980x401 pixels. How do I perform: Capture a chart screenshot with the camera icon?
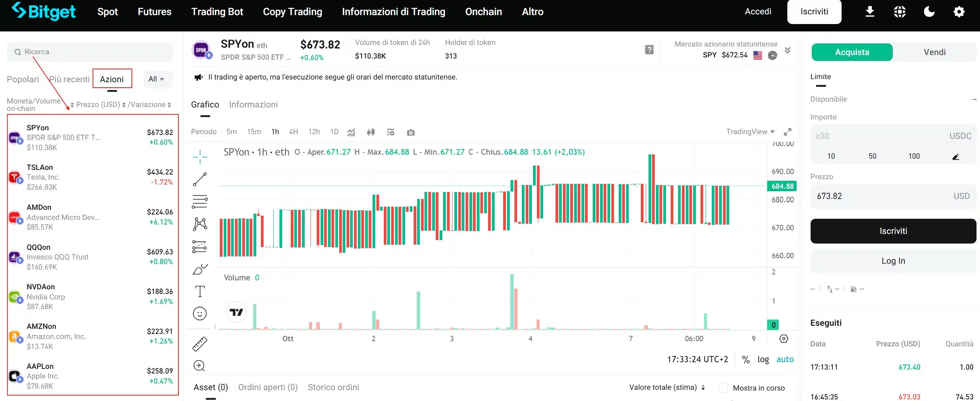point(411,132)
